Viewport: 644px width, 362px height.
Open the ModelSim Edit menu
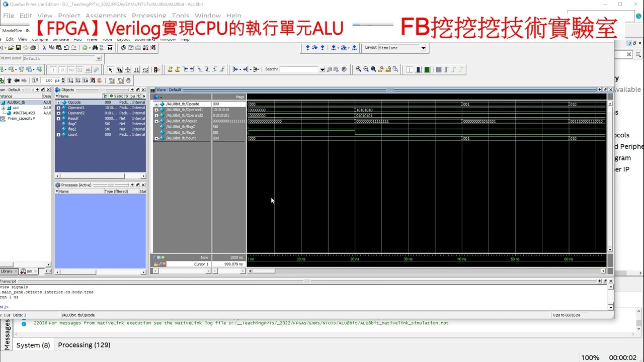10,39
